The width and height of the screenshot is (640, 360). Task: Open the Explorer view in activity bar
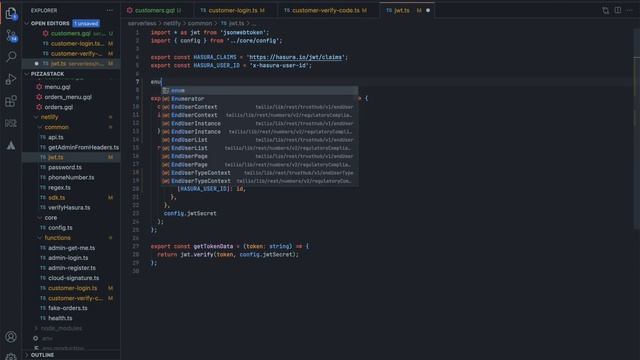[11, 13]
